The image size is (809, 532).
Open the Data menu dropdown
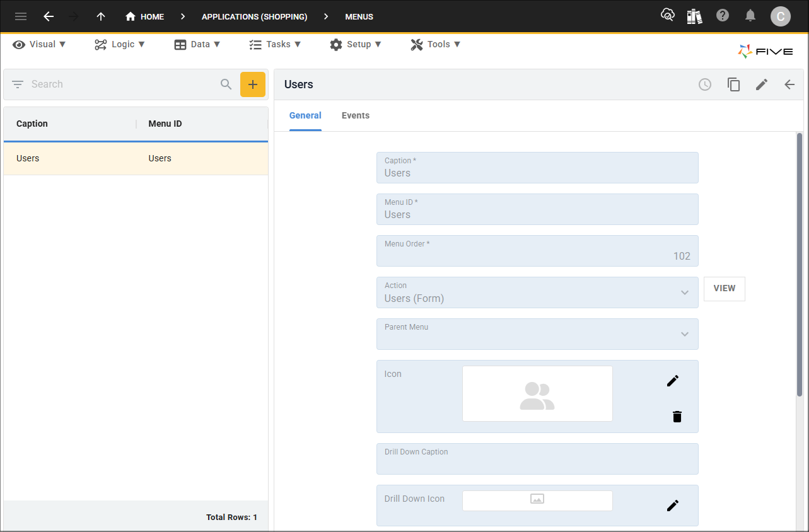tap(197, 44)
